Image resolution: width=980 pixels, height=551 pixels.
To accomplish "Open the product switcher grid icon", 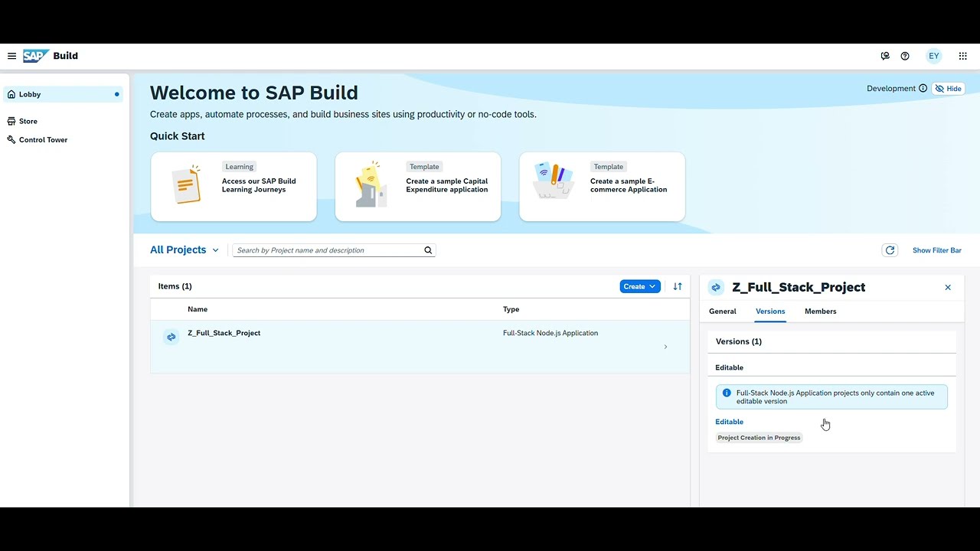I will 963,56.
